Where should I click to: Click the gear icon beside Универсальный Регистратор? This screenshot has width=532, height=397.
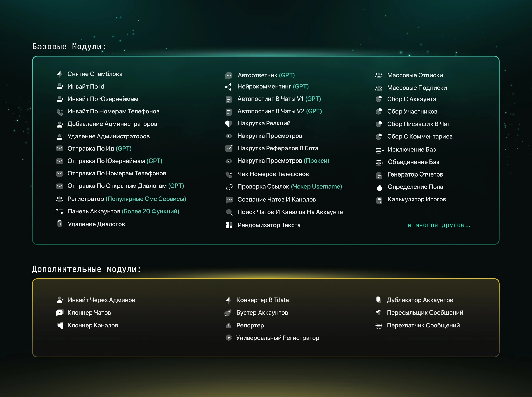229,338
